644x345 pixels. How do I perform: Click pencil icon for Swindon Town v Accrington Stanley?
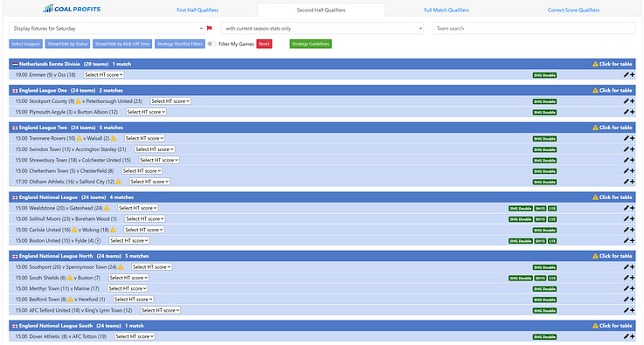click(x=626, y=149)
